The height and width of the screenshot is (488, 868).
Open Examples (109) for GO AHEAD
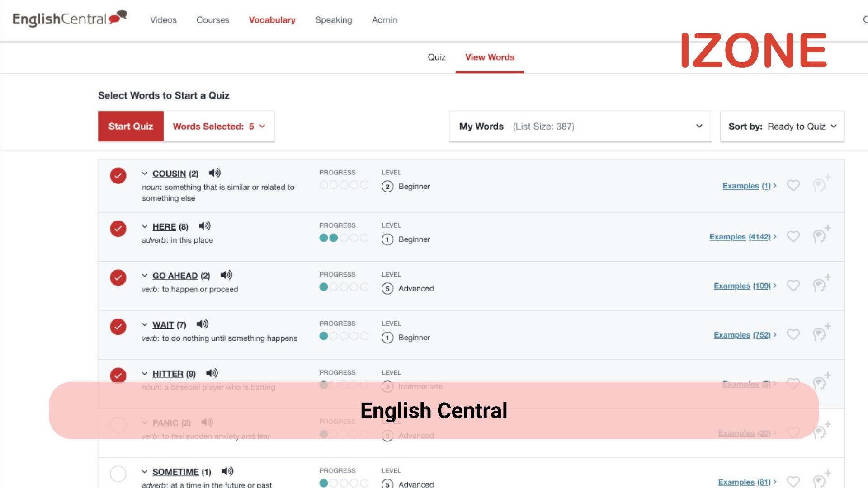[x=745, y=286]
